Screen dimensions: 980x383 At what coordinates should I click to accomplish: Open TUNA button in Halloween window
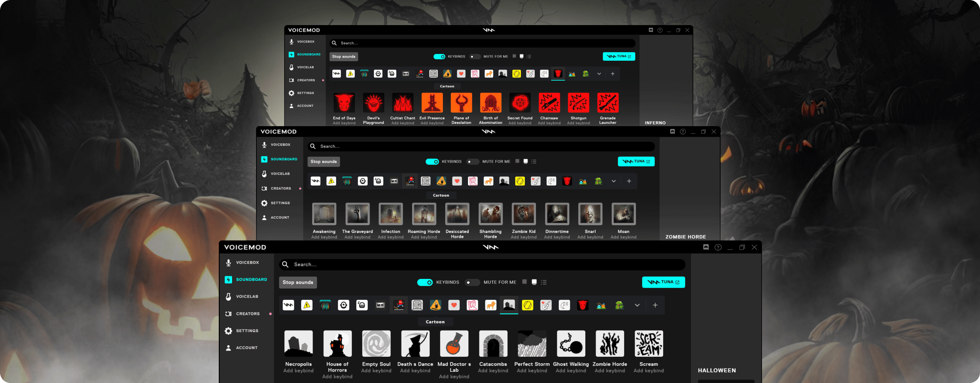pos(664,282)
